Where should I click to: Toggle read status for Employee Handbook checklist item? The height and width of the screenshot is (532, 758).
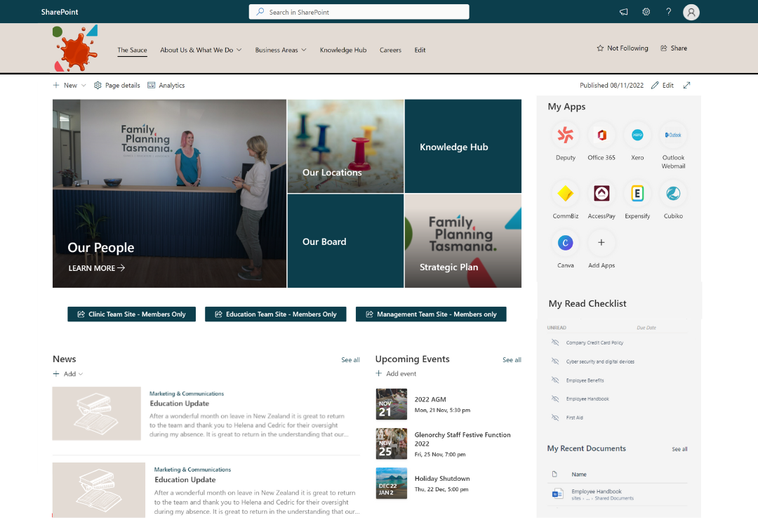point(555,399)
